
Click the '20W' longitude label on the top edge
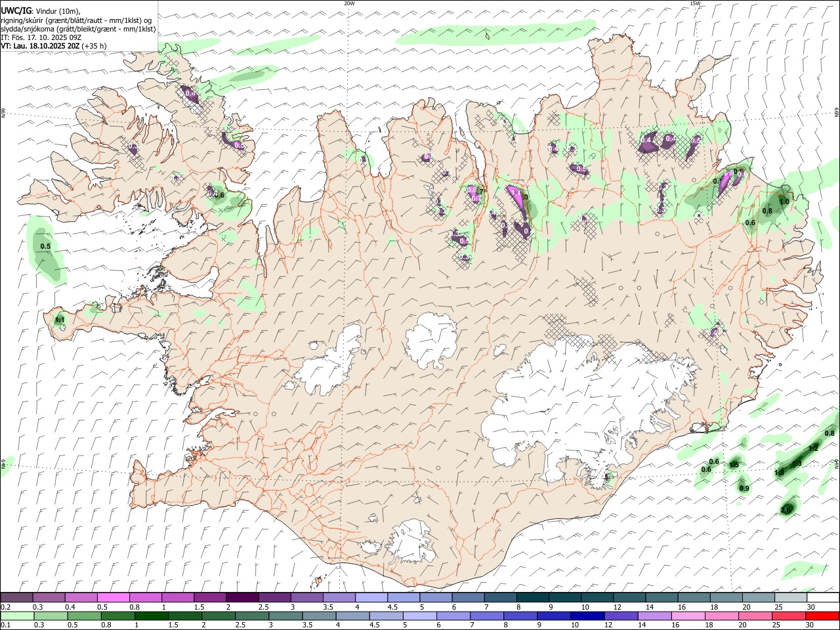tap(349, 3)
